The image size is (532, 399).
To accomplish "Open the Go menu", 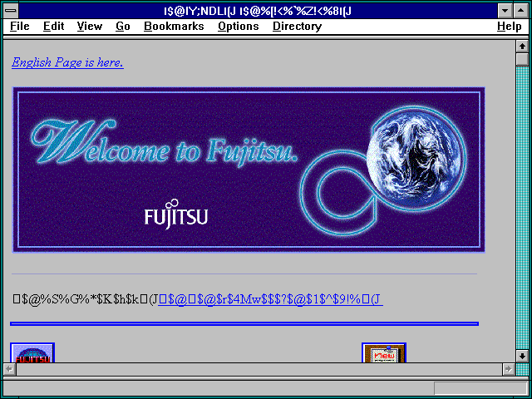I will pos(123,26).
